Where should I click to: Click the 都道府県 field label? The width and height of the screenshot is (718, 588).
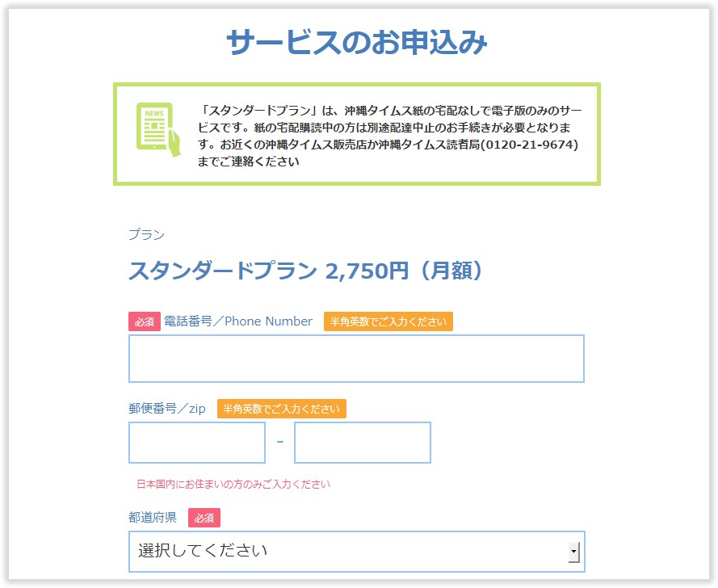(153, 517)
